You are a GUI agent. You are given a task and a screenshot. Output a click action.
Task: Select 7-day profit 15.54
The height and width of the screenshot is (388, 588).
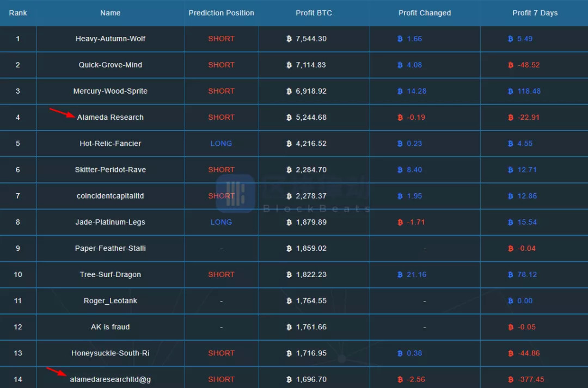click(527, 223)
